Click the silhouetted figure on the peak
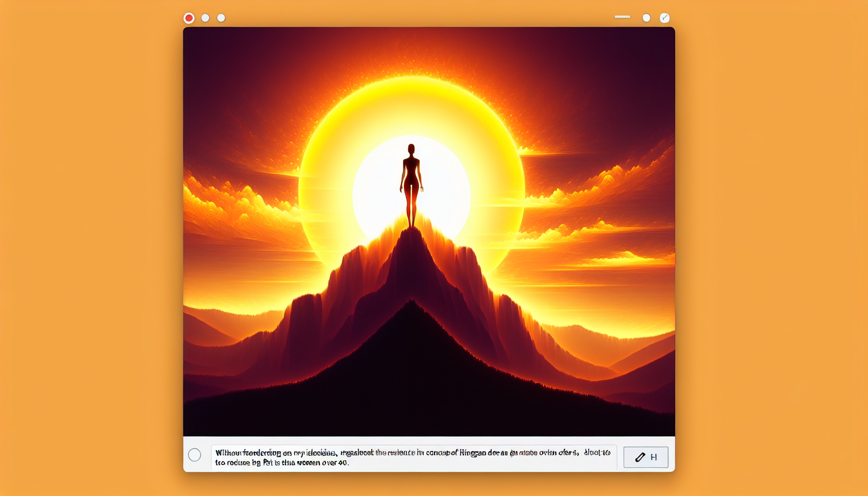The image size is (868, 496). click(x=411, y=184)
